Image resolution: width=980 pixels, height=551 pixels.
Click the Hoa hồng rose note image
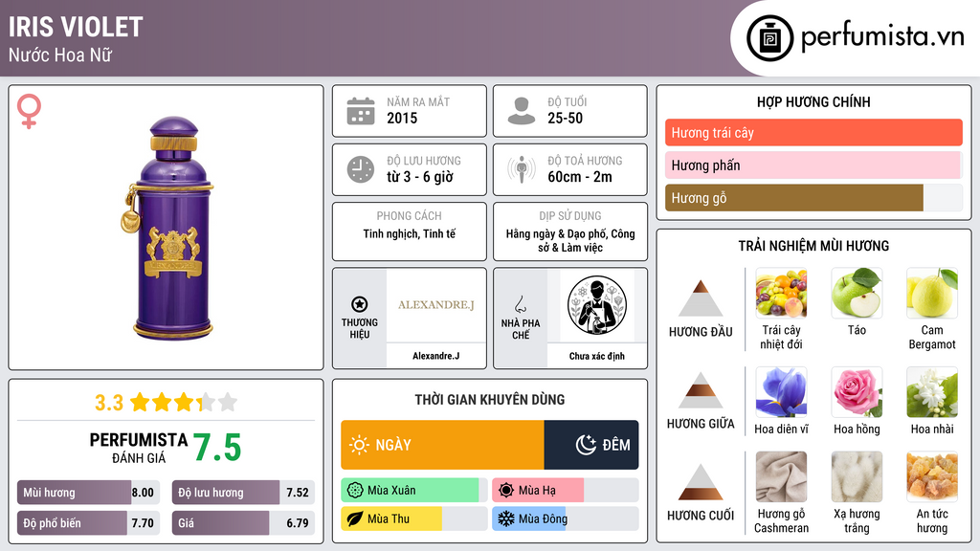point(857,391)
